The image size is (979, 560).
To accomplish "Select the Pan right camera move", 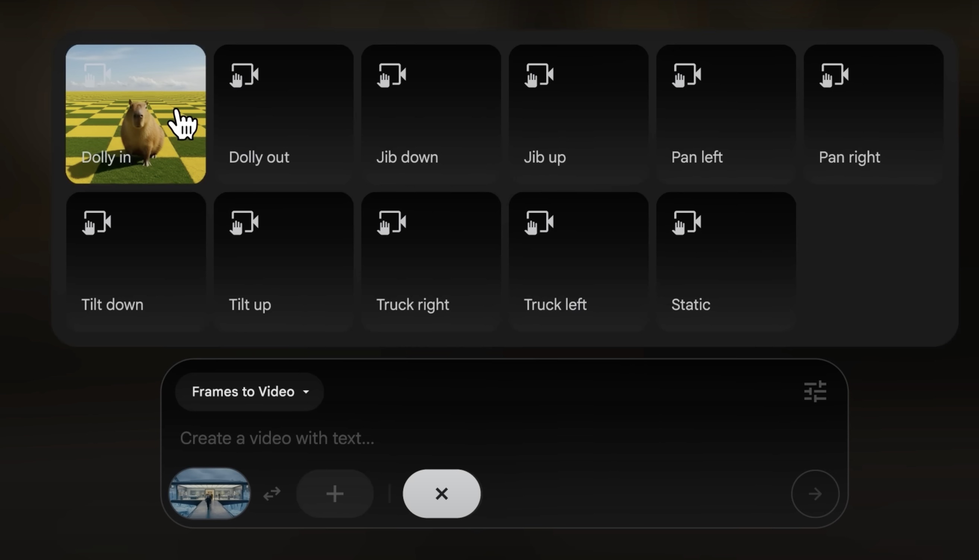I will click(x=873, y=114).
